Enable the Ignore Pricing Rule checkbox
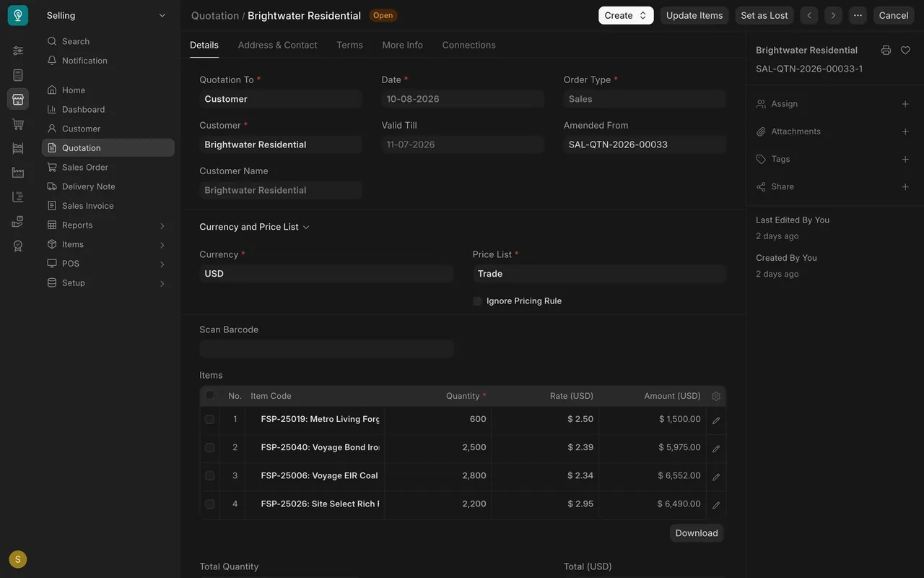 coord(477,301)
